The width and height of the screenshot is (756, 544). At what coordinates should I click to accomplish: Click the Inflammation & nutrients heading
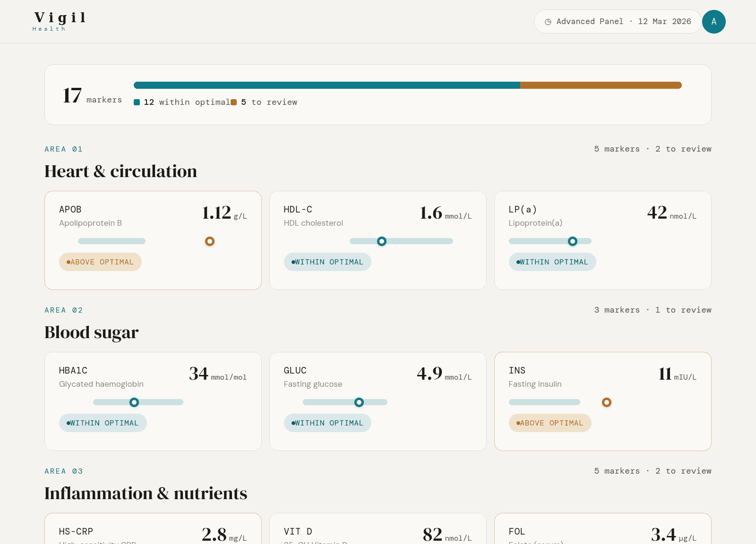(146, 493)
